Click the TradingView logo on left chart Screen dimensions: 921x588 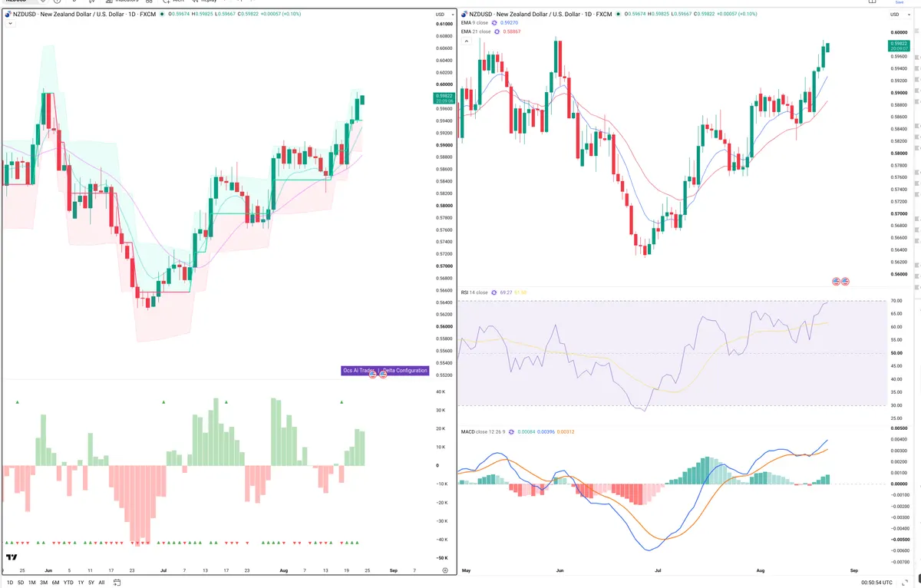(12, 558)
